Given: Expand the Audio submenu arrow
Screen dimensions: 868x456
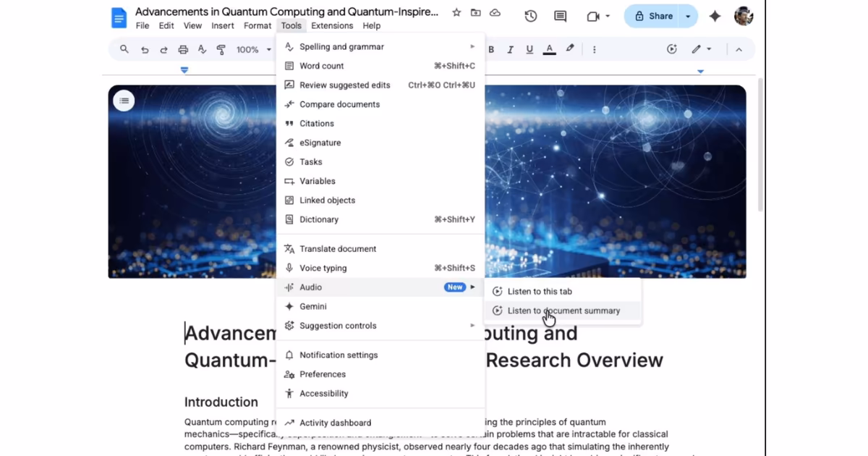Looking at the screenshot, I should click(x=474, y=287).
